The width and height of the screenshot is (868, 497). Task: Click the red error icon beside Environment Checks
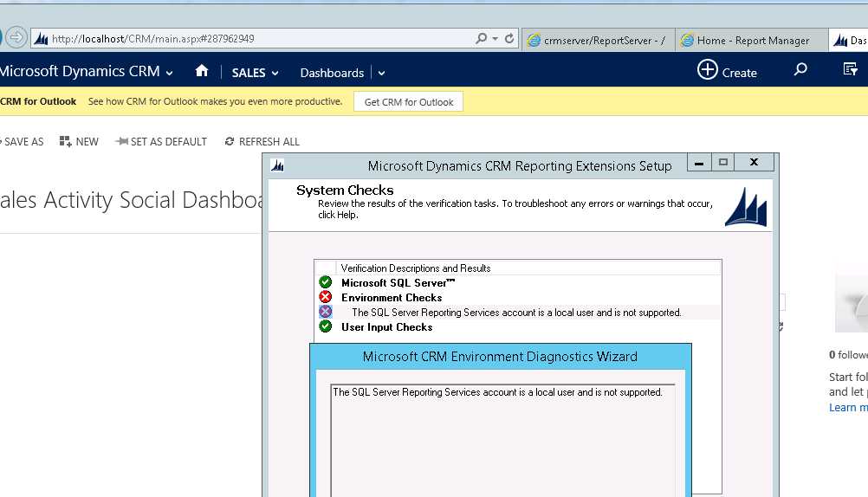[x=326, y=297]
